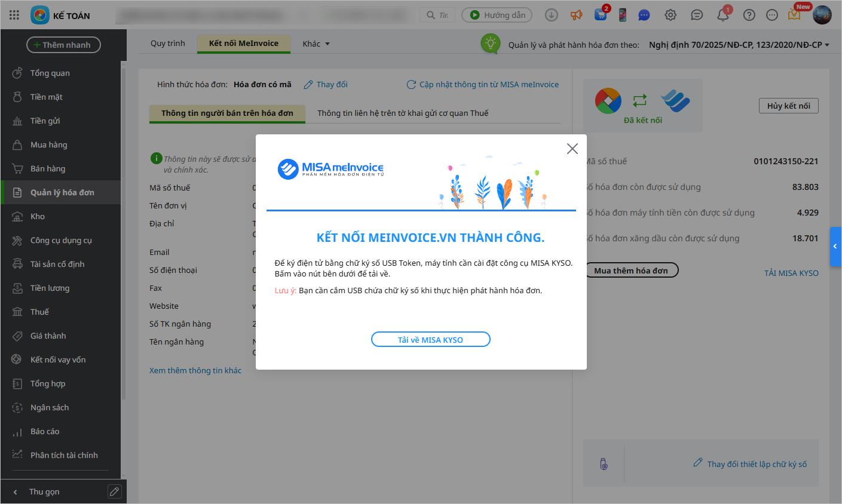Click the mobile phone app icon
This screenshot has width=842, height=504.
622,15
